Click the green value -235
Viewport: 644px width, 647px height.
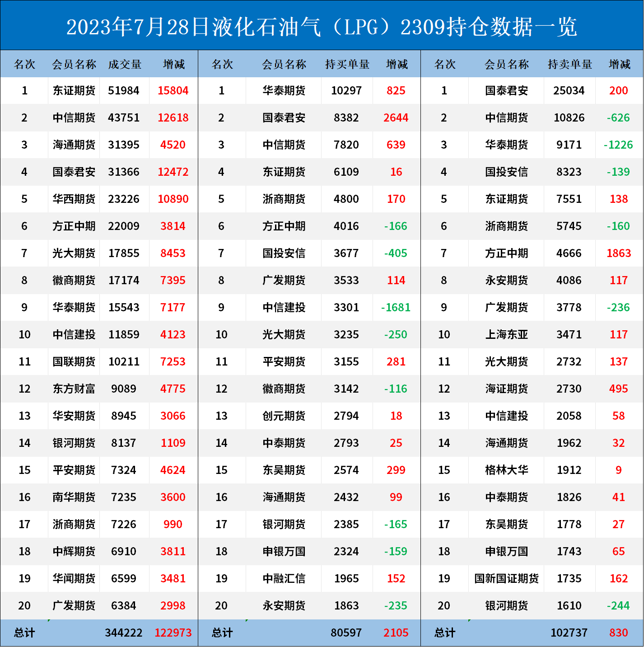click(x=396, y=606)
